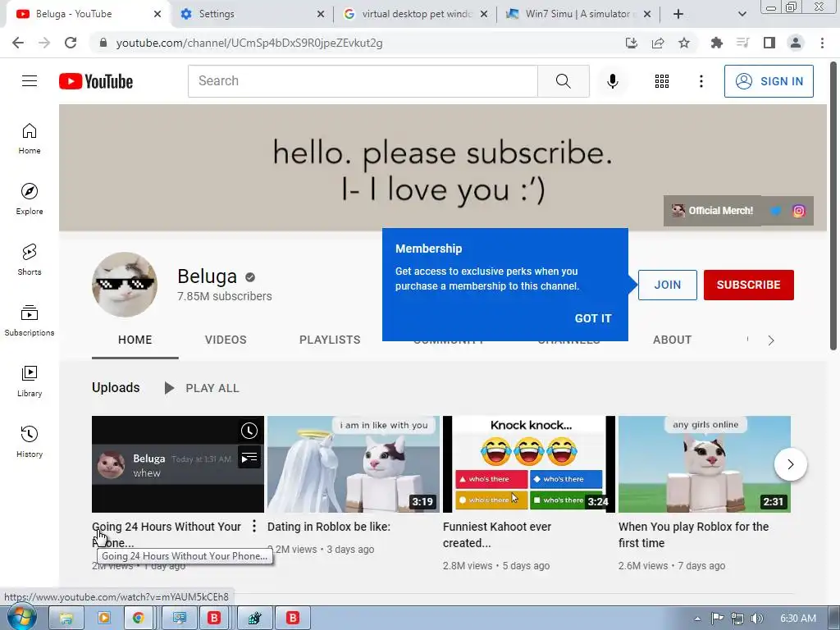Image resolution: width=840 pixels, height=630 pixels.
Task: Open When You play Roblox title
Action: (693, 535)
